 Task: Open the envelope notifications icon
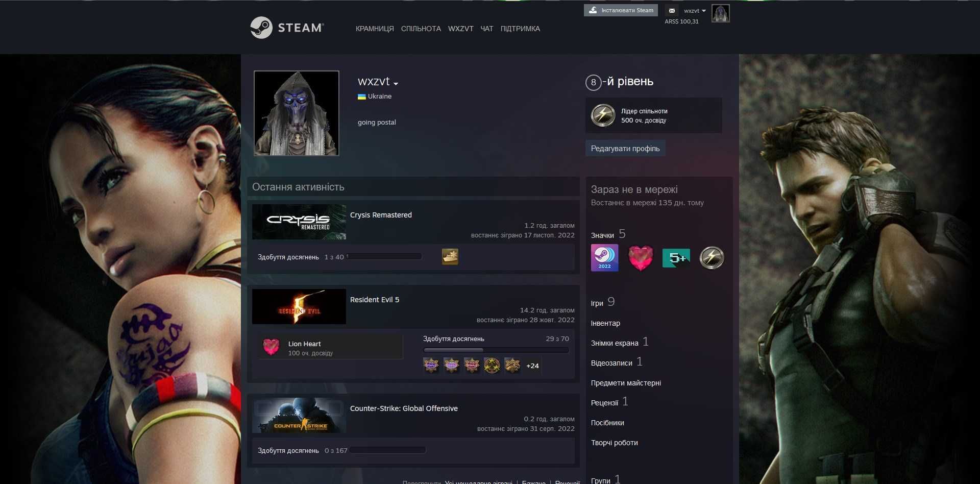click(x=672, y=11)
